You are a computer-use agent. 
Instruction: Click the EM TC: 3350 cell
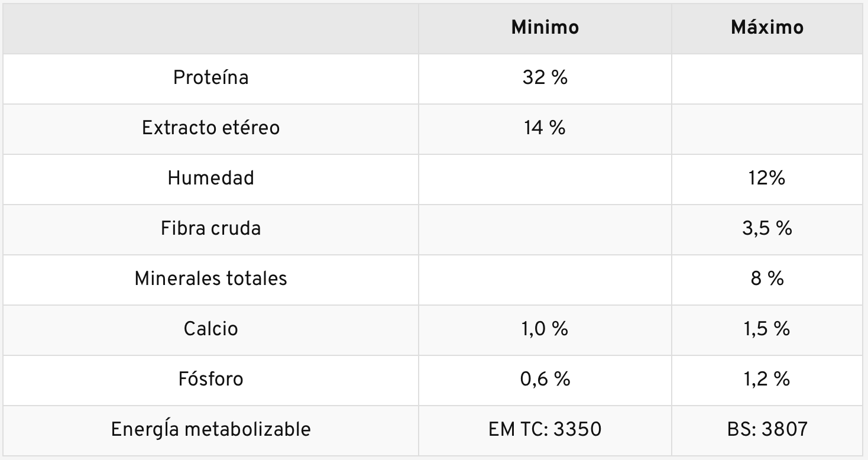[x=545, y=429]
